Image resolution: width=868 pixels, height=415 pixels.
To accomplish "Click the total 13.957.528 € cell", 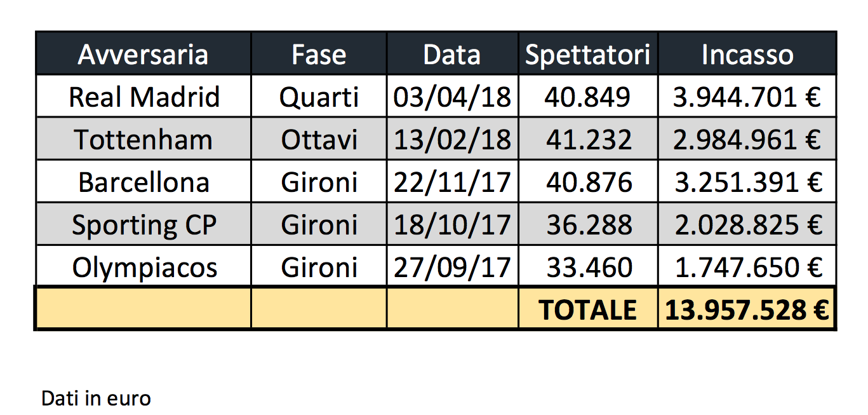I will click(747, 310).
